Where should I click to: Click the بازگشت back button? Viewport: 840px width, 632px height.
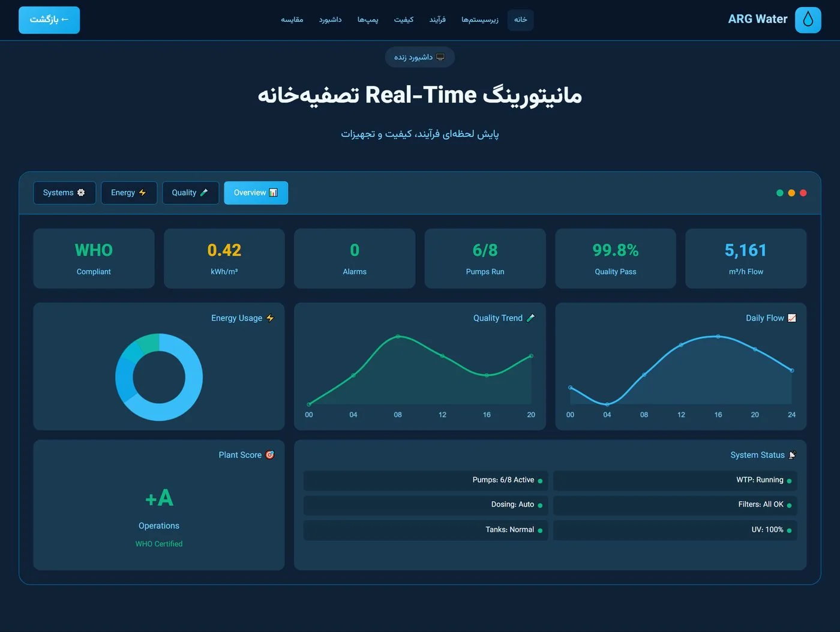pos(49,20)
